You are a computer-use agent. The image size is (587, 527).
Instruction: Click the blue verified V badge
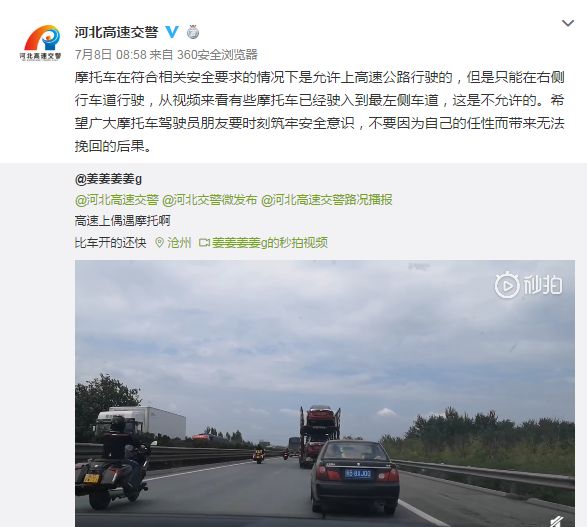172,32
